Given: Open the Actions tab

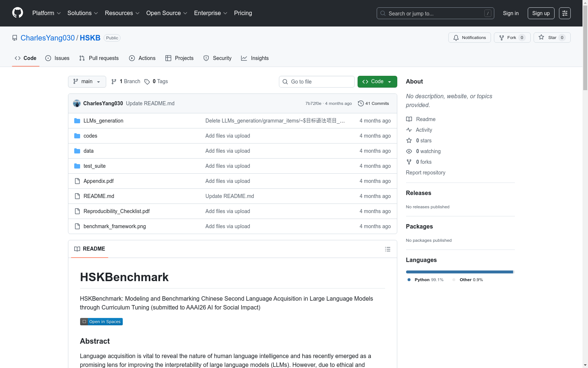Looking at the screenshot, I should tap(142, 58).
